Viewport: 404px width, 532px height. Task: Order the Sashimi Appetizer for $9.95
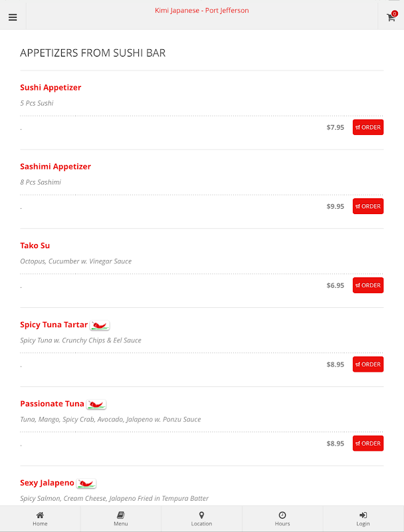tap(368, 206)
